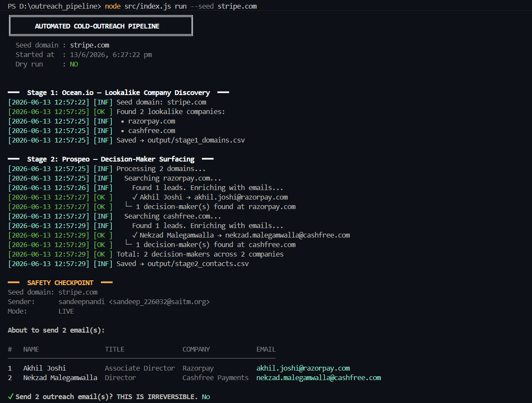Click the prompt answer 'No'

tap(206, 397)
